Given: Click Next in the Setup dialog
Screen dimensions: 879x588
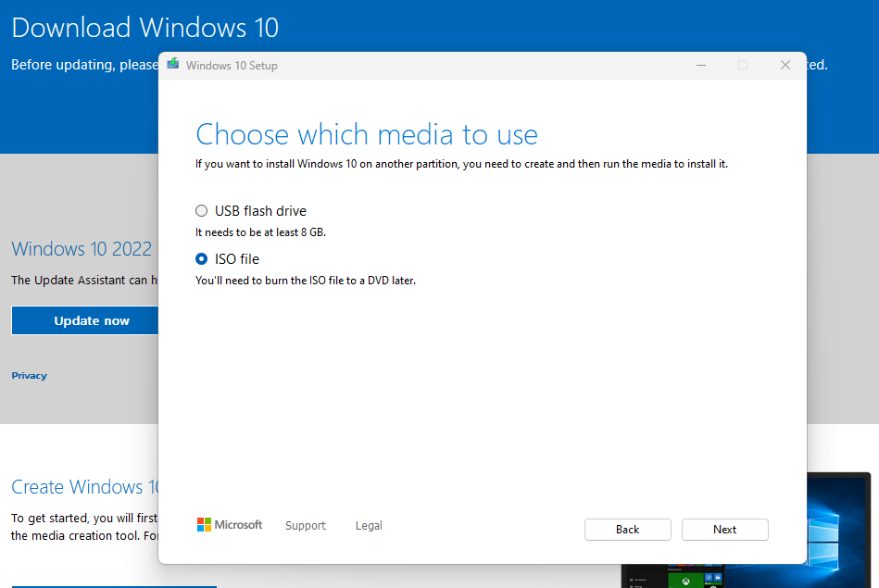Looking at the screenshot, I should click(x=725, y=529).
